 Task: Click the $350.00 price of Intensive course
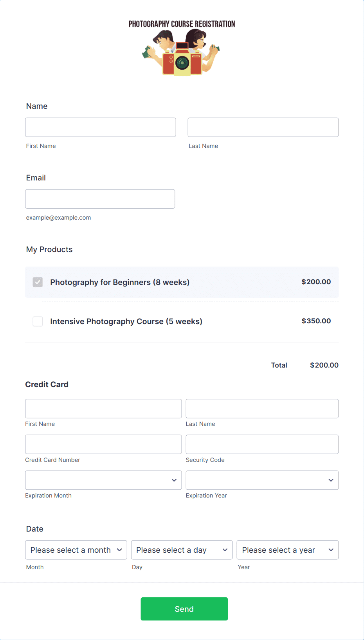click(316, 321)
